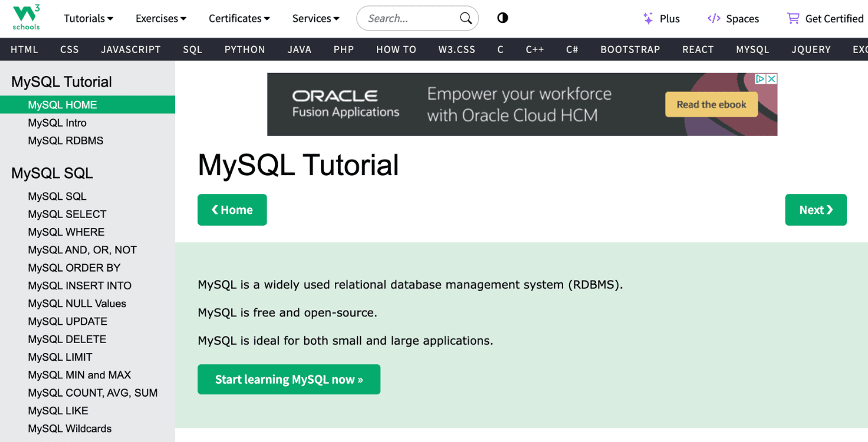Screen dimensions: 868x442
Task: Select MySQL Wildcards in the sidebar
Action: [x=70, y=428]
